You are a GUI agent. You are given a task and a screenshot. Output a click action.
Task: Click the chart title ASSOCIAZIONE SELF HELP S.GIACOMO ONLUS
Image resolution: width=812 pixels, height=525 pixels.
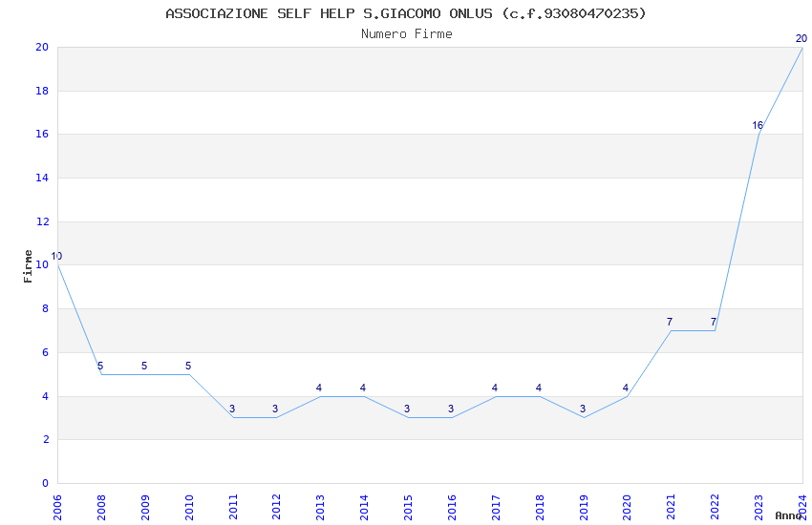(406, 13)
